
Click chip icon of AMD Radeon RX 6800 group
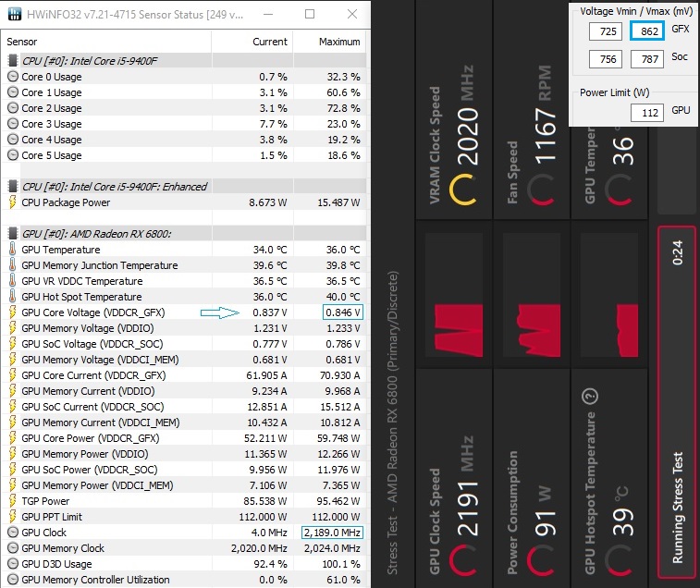pyautogui.click(x=13, y=234)
